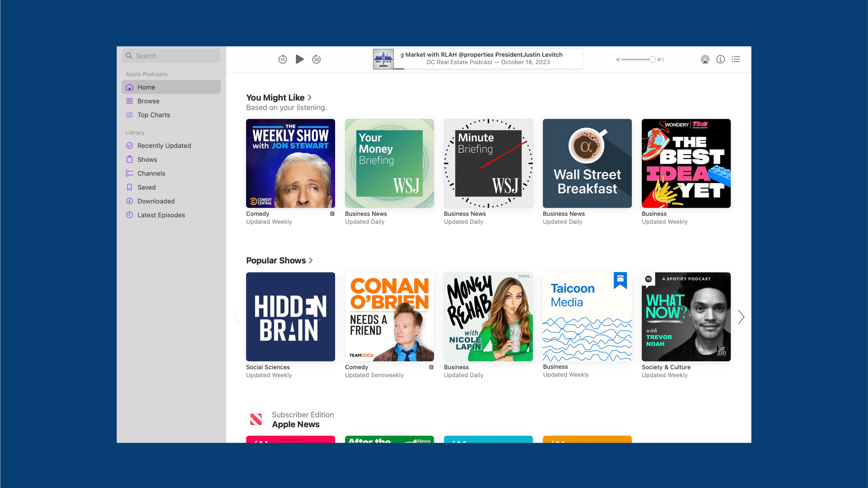Image resolution: width=868 pixels, height=488 pixels.
Task: Select Recently Updated in Library
Action: (164, 145)
